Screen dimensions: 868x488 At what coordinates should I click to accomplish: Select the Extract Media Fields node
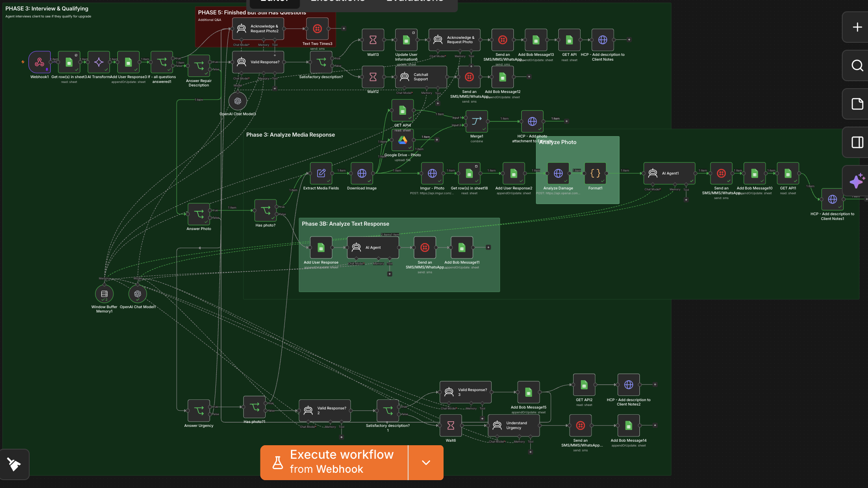coord(321,174)
